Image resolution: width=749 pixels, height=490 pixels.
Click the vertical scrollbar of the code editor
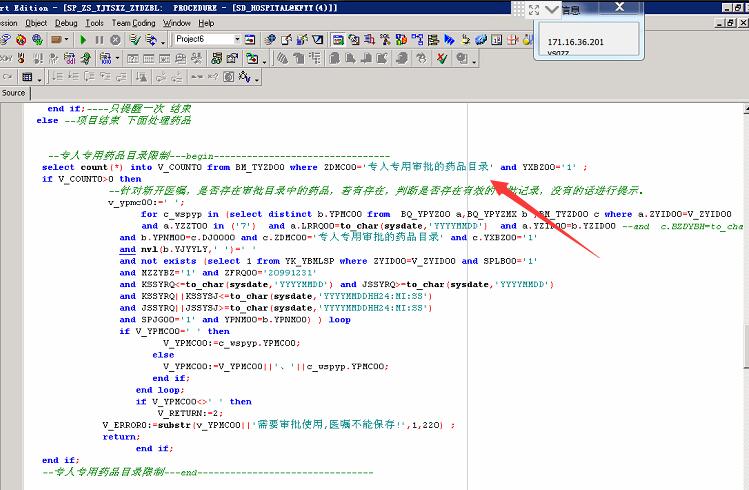coord(742,300)
